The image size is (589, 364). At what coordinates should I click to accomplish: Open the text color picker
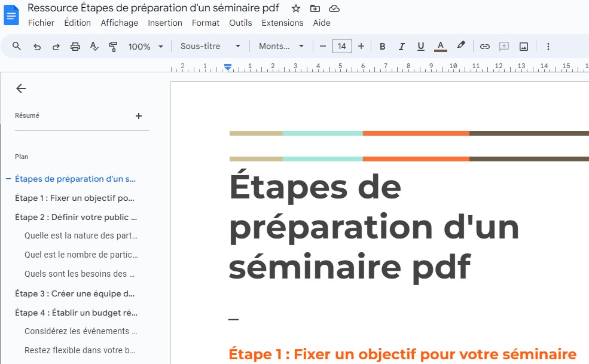pyautogui.click(x=441, y=46)
